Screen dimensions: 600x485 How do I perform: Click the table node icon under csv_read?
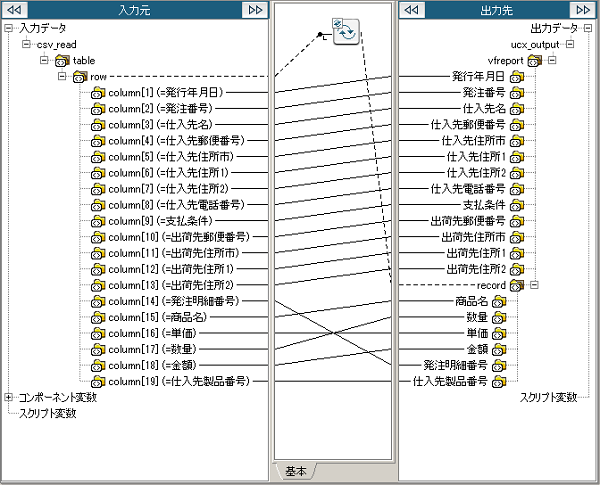pos(62,60)
